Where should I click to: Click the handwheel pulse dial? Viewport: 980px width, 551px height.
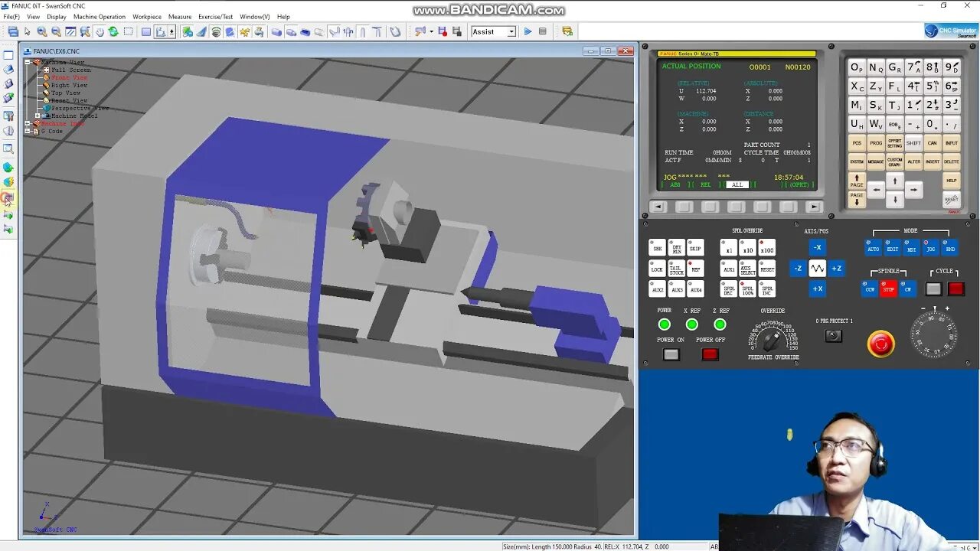(x=933, y=334)
